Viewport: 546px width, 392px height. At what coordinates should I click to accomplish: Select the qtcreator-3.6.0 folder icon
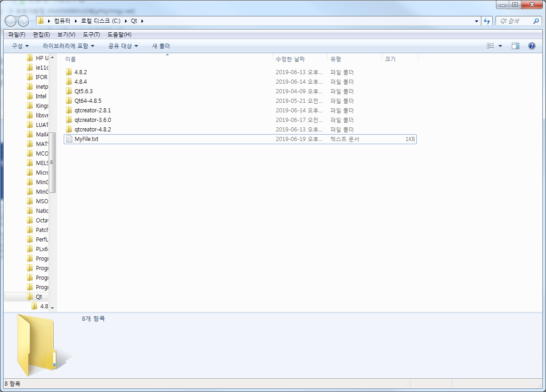pos(69,120)
